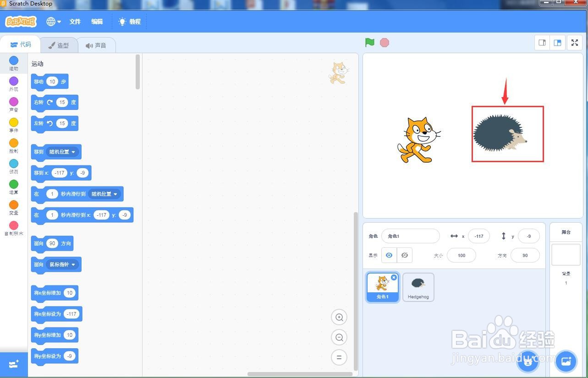Screen dimensions: 588x378
Task: Switch to large stage layout
Action: pos(557,43)
